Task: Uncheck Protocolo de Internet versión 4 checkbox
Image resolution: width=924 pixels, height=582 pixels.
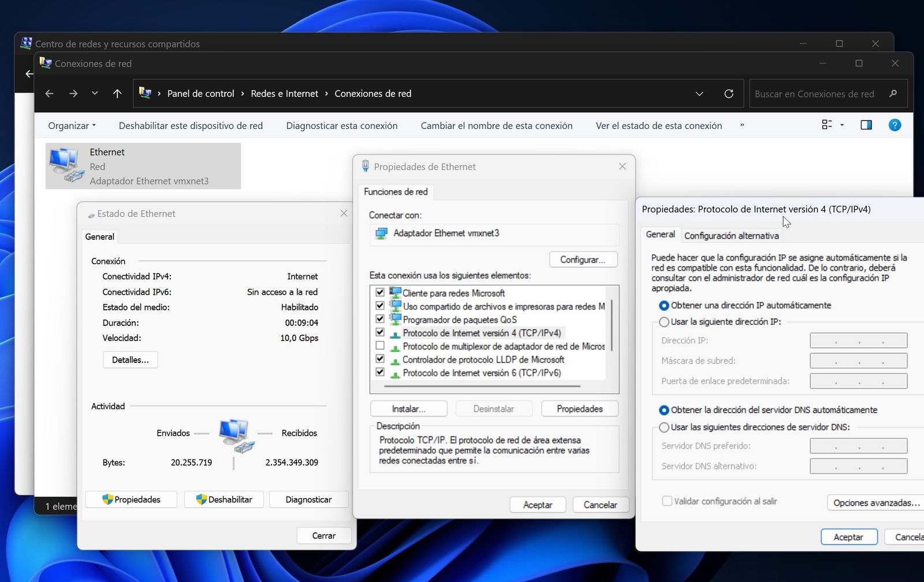Action: click(380, 332)
